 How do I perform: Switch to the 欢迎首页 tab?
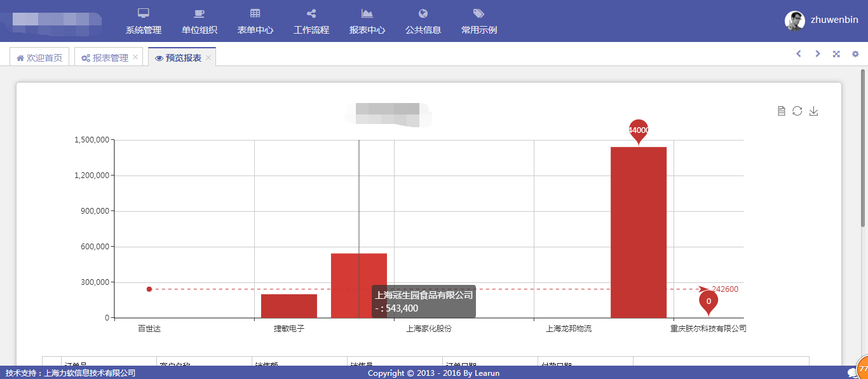pyautogui.click(x=39, y=57)
